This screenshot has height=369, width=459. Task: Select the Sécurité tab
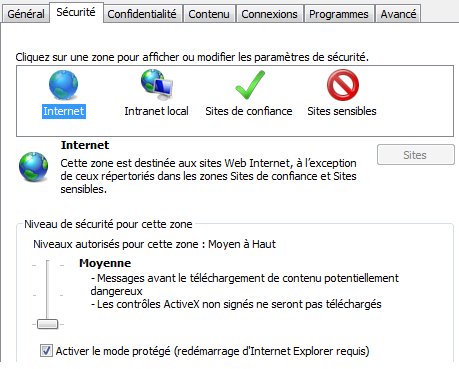coord(76,12)
